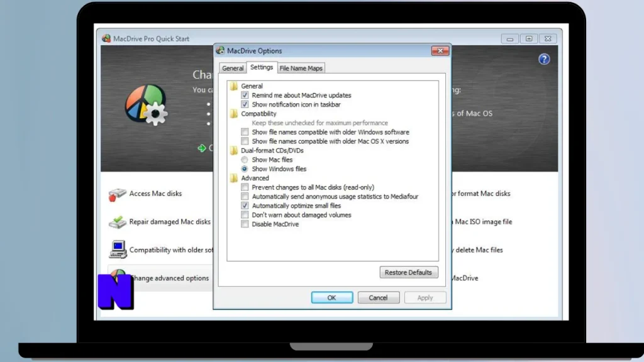Close the MacDrive Pro Quick Start window
The image size is (644, 362).
coord(548,38)
